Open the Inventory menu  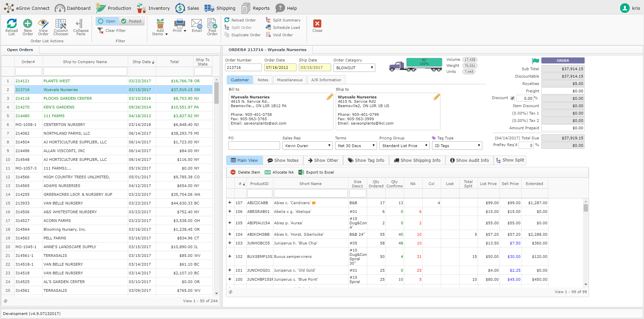pyautogui.click(x=154, y=8)
